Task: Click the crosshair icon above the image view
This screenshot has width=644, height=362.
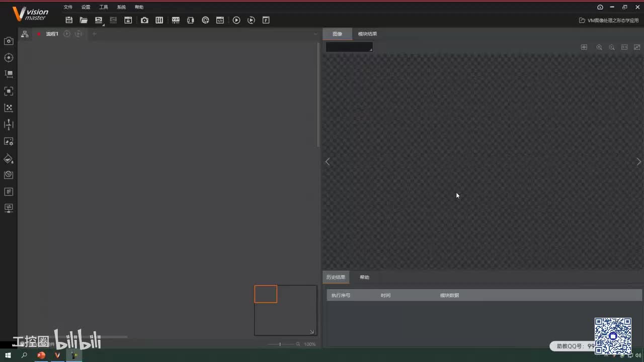Action: pos(584,47)
